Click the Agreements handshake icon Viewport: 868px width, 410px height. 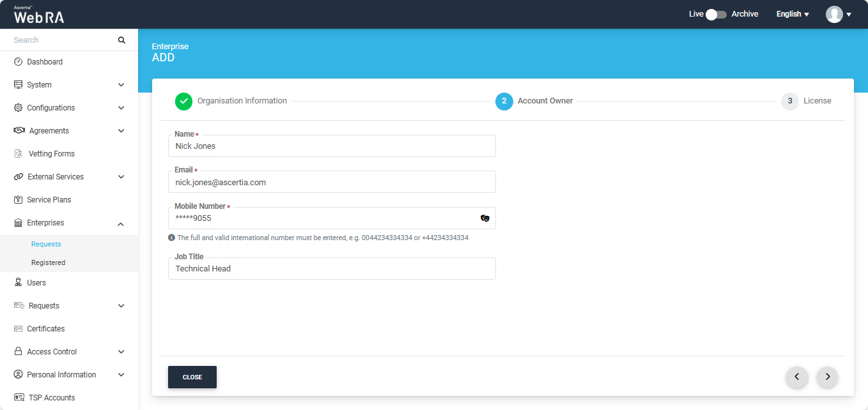(19, 131)
